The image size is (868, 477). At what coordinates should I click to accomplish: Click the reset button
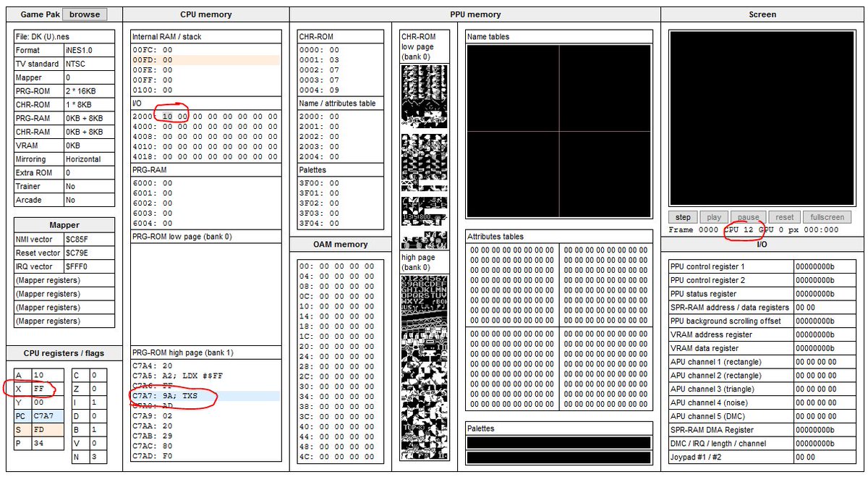tap(784, 217)
